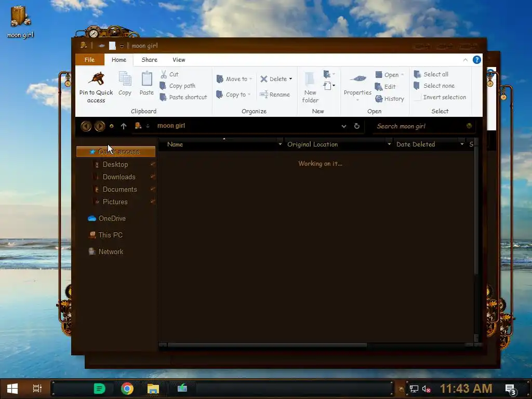This screenshot has width=532, height=399.
Task: Click the search magnifier icon
Action: tap(469, 126)
